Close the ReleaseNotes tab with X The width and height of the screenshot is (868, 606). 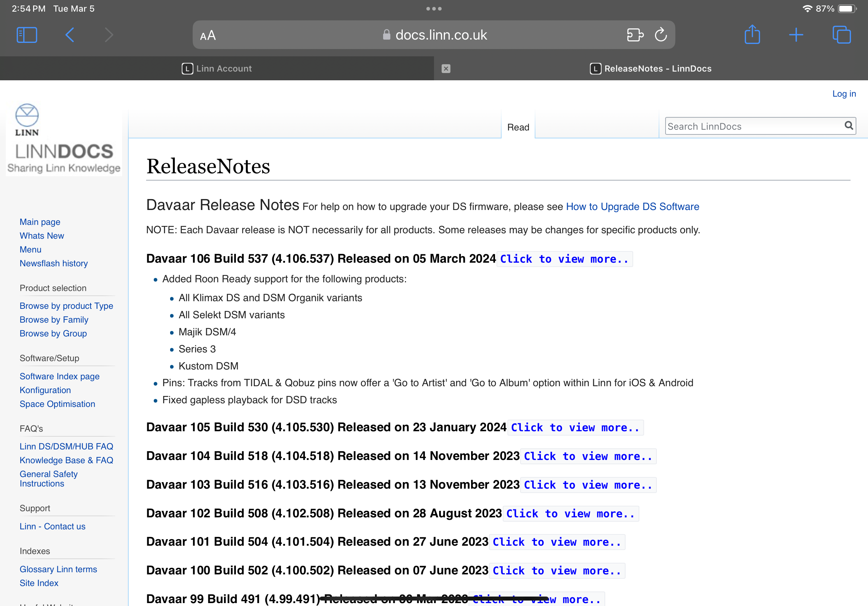pos(446,68)
